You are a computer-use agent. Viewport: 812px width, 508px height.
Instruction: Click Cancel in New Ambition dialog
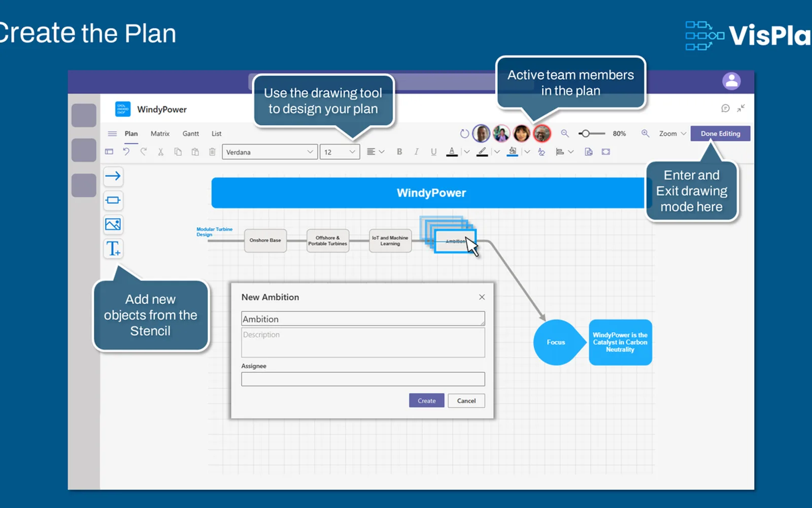[x=466, y=401]
